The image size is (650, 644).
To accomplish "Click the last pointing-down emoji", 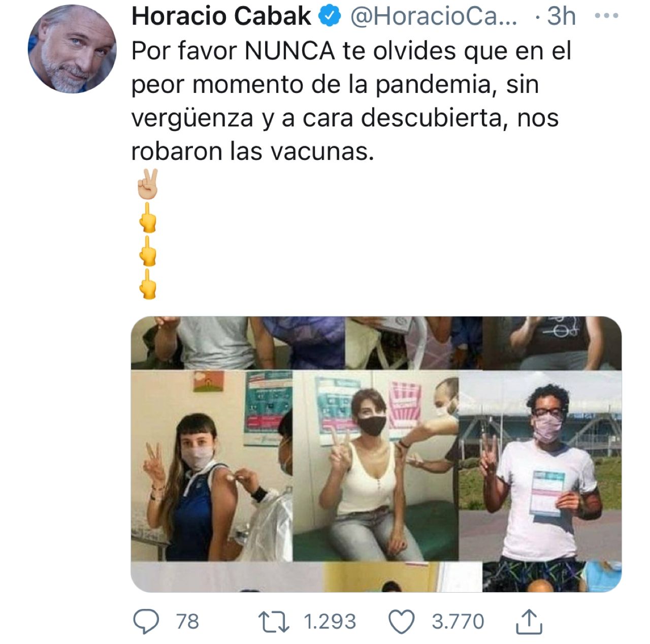I will click(148, 284).
